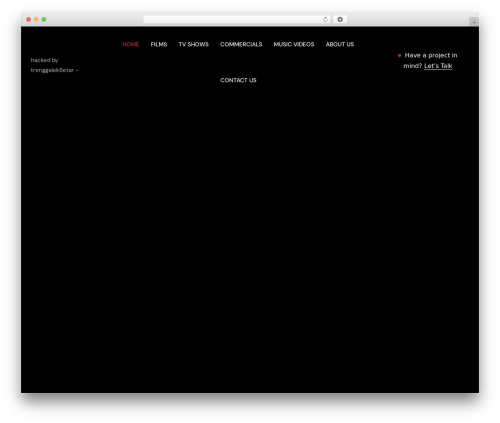Minimize the window with the yellow button
500x423 pixels.
click(x=36, y=19)
